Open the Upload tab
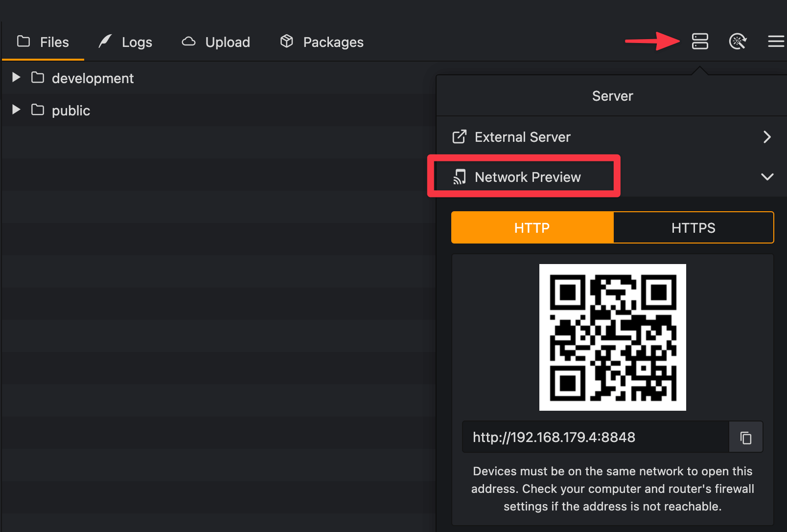This screenshot has width=787, height=532. [x=216, y=42]
